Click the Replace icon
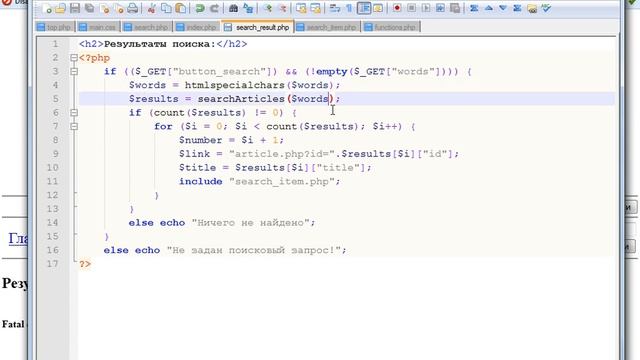The height and width of the screenshot is (360, 640). coord(248,8)
